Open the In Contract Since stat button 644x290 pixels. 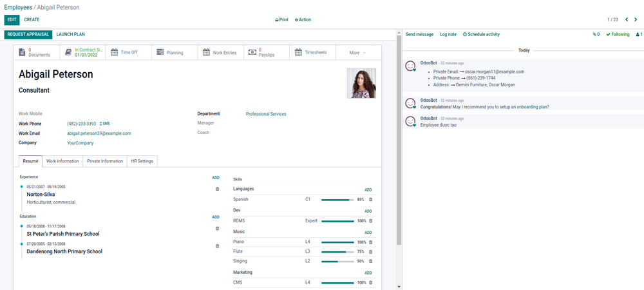point(82,53)
